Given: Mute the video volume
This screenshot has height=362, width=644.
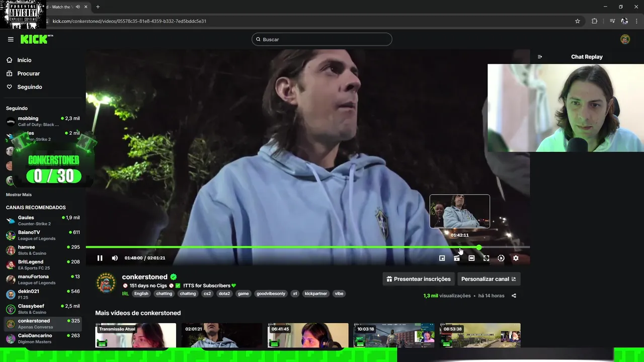Looking at the screenshot, I should coord(115,258).
